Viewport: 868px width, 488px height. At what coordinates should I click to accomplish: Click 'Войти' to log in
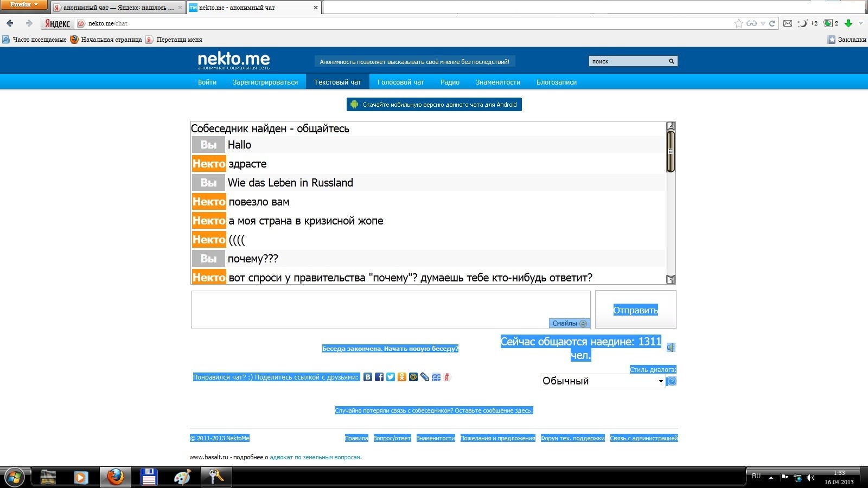[207, 82]
